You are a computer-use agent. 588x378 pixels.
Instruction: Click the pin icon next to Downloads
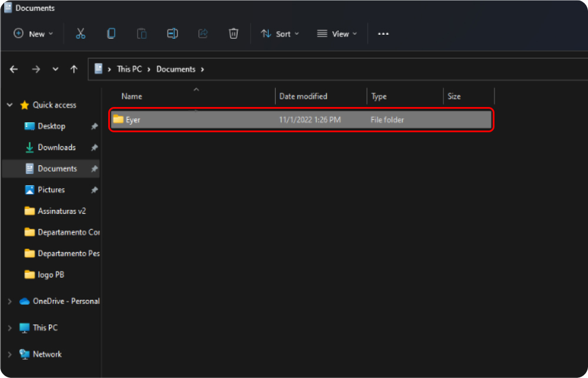94,148
